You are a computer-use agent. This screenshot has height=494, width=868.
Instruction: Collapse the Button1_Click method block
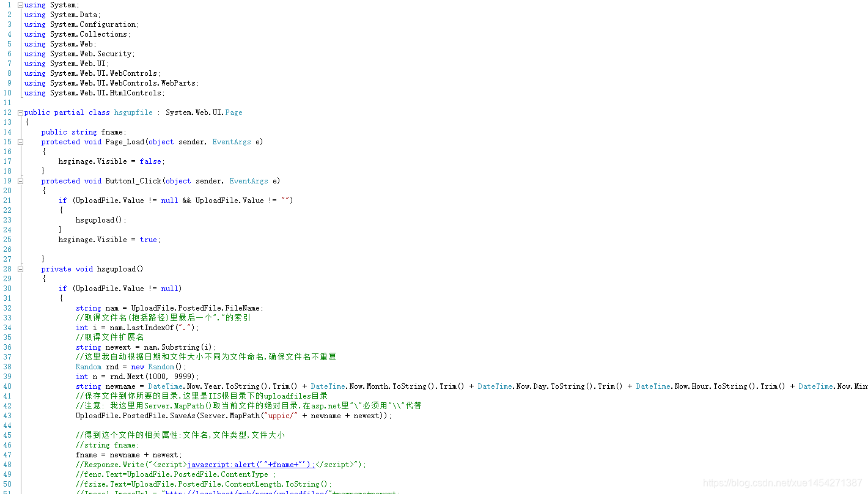(20, 181)
